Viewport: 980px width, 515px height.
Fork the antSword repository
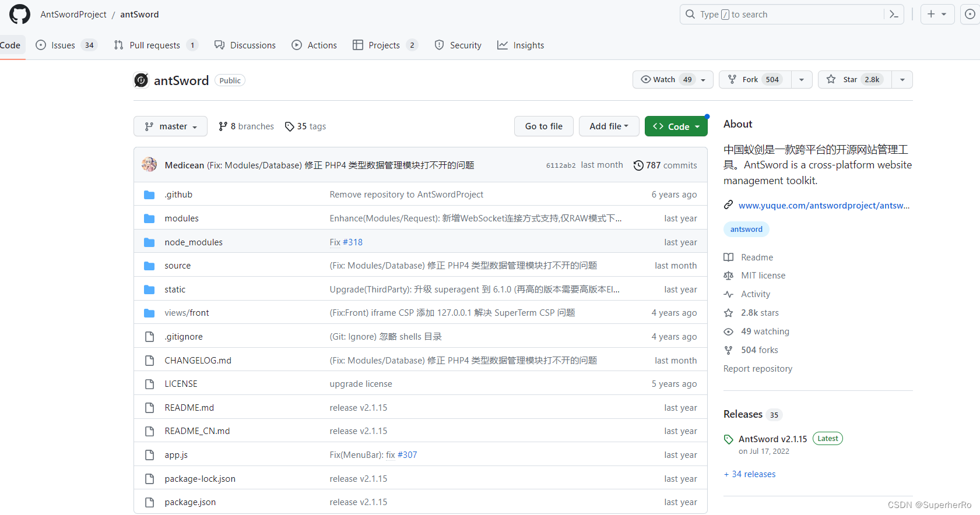point(755,79)
